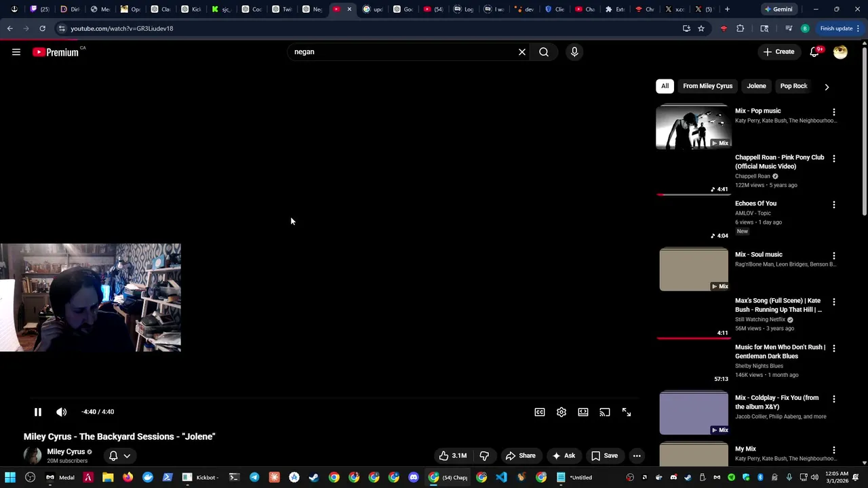Open the player settings gear
This screenshot has height=488, width=868.
(x=561, y=412)
